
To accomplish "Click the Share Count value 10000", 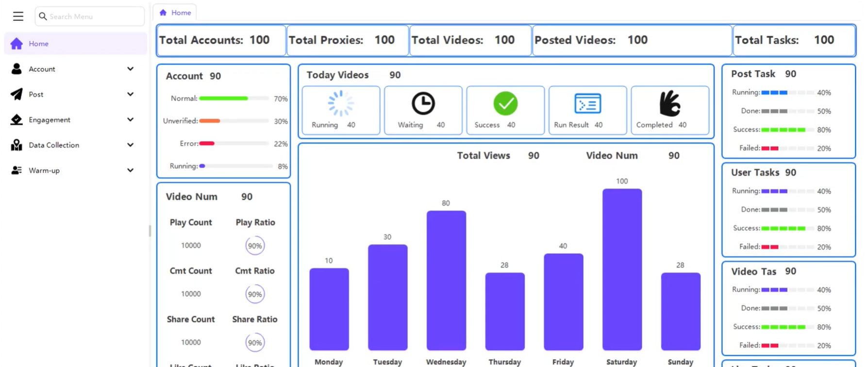I will click(x=191, y=343).
